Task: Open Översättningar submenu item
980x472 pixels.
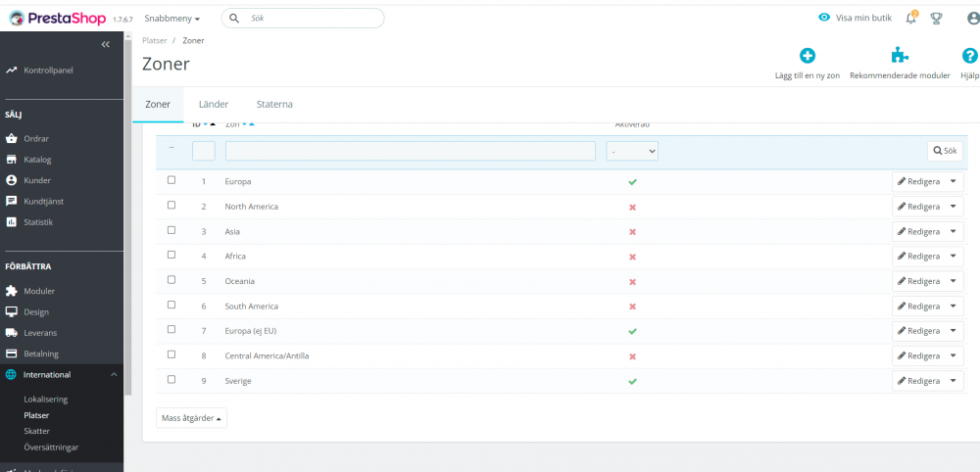Action: (51, 448)
